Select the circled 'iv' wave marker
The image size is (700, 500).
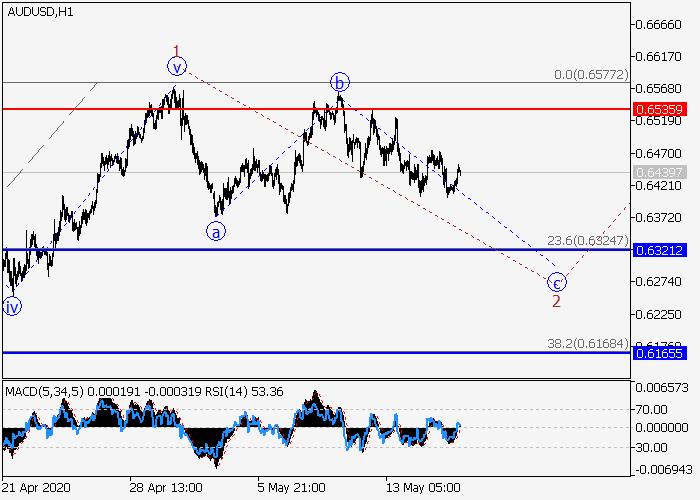coord(12,306)
